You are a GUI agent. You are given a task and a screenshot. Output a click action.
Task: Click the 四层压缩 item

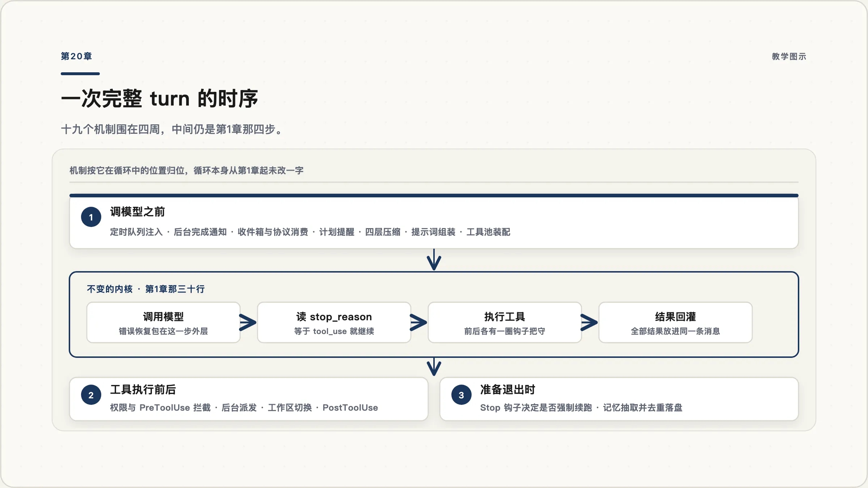click(x=383, y=232)
